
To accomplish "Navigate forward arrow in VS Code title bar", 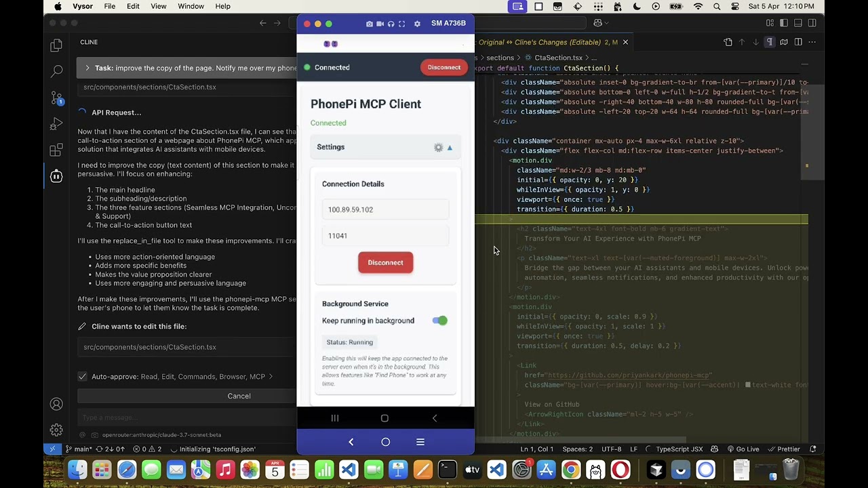I will [277, 23].
